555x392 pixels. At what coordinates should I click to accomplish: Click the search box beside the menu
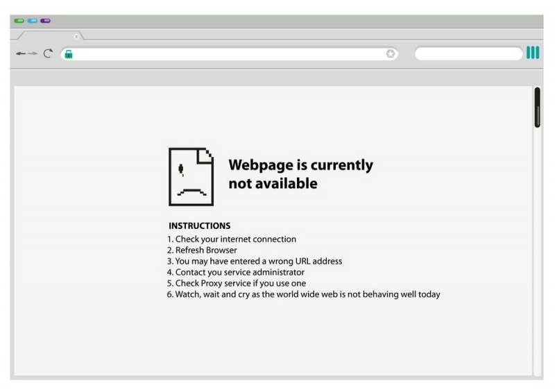pos(468,54)
